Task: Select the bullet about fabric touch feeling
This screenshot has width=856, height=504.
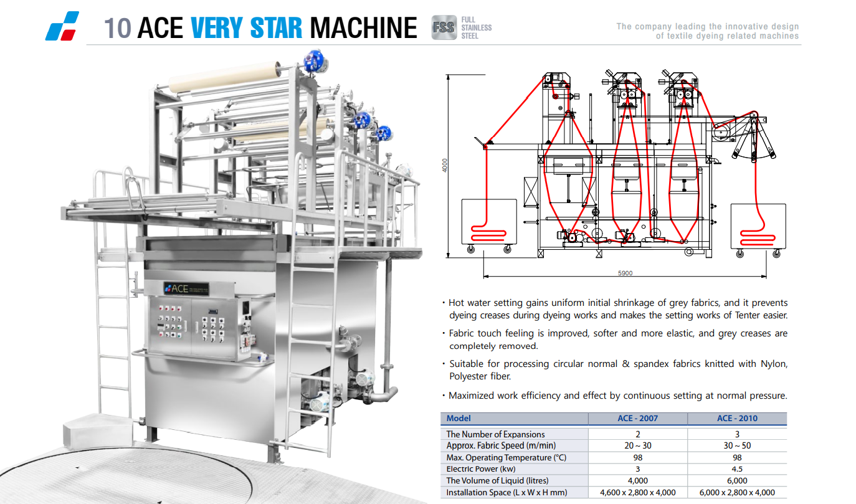Action: click(x=614, y=340)
